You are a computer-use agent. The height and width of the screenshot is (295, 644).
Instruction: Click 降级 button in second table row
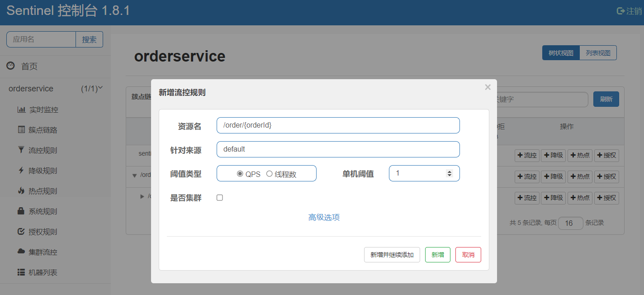554,176
